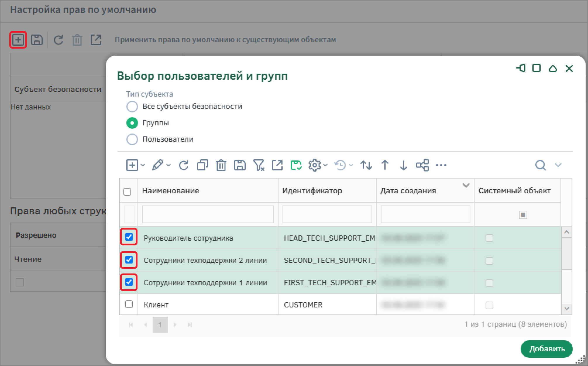The width and height of the screenshot is (588, 366).
Task: Toggle the 'Системный объект' filter checkbox
Action: [523, 215]
